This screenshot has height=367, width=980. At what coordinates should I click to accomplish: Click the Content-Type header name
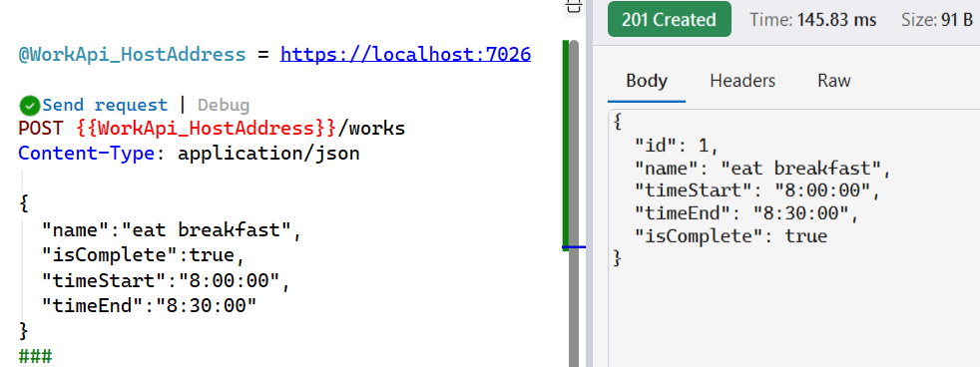(86, 154)
